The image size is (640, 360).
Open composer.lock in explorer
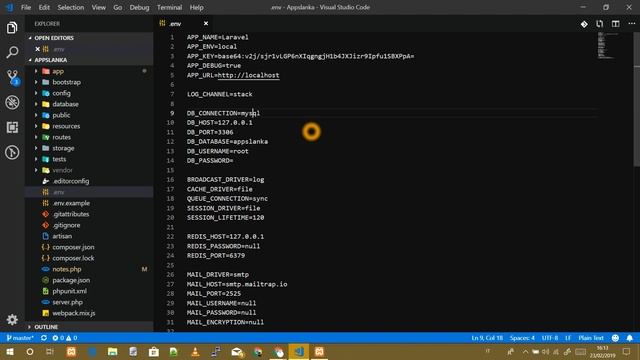89,258
